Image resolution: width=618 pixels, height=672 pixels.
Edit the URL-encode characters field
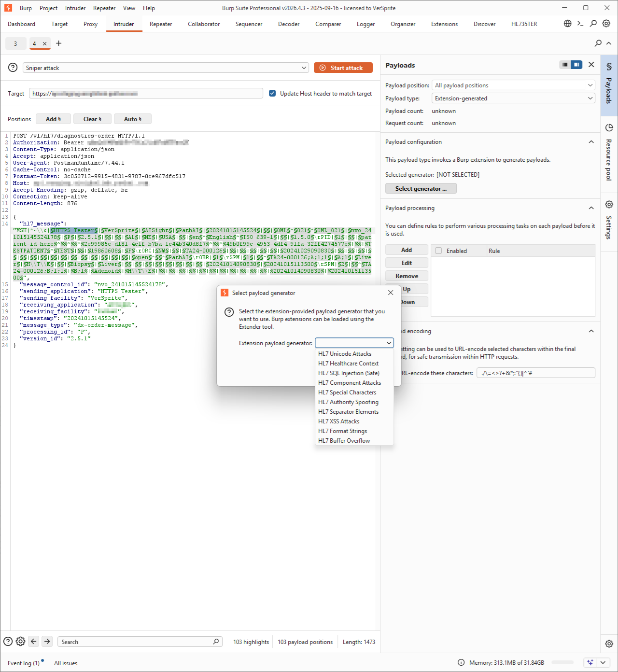click(536, 373)
